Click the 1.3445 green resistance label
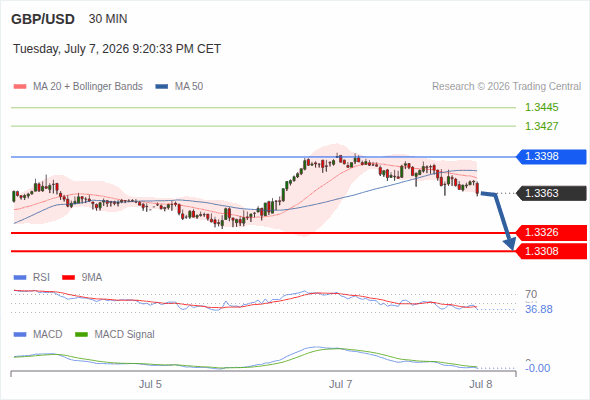The height and width of the screenshot is (400, 590). coord(541,108)
